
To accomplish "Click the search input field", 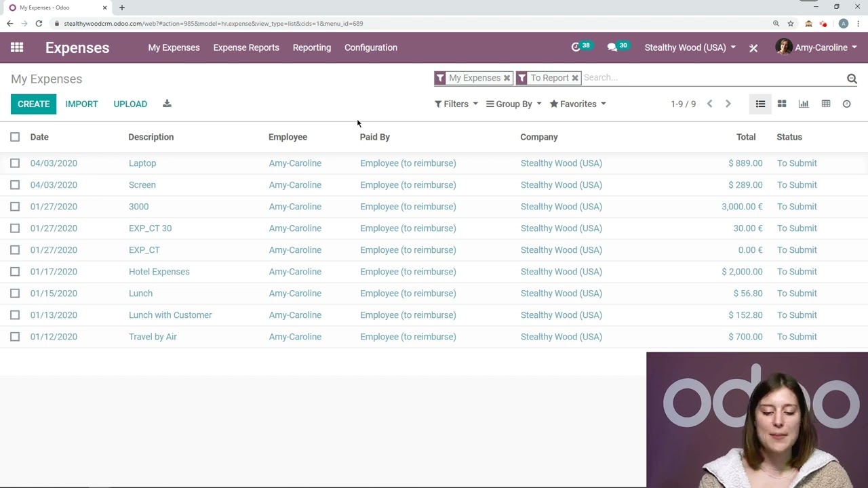I will (712, 78).
